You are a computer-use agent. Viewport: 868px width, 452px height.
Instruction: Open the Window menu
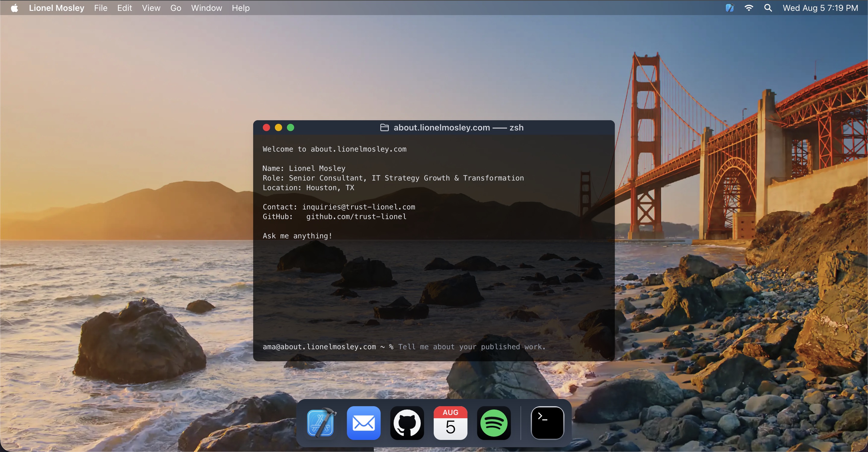tap(206, 8)
